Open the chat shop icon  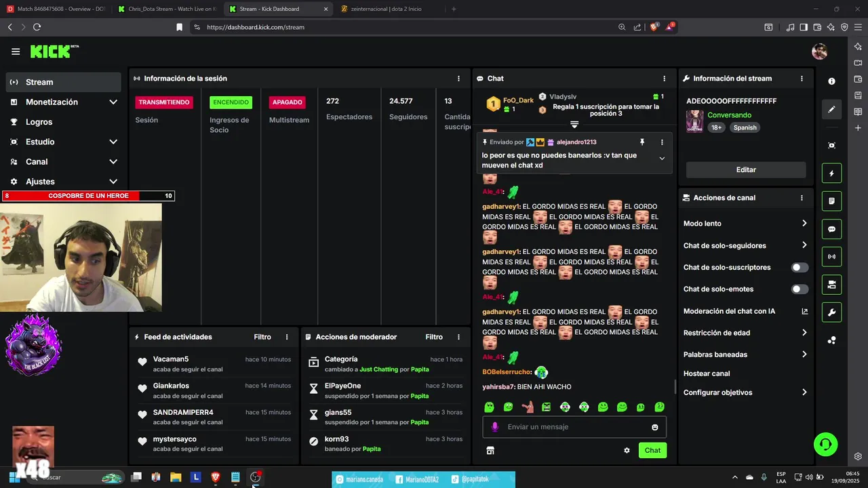click(x=490, y=450)
